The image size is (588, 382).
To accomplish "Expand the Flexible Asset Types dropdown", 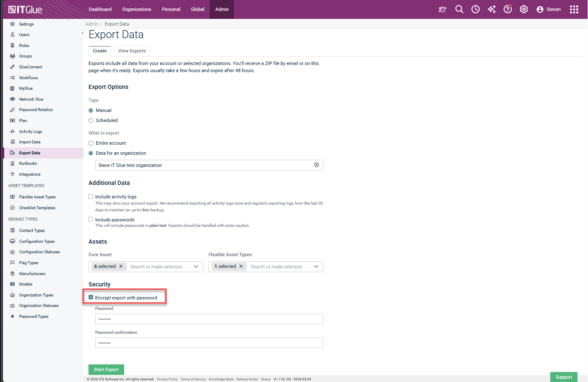I will pyautogui.click(x=316, y=267).
